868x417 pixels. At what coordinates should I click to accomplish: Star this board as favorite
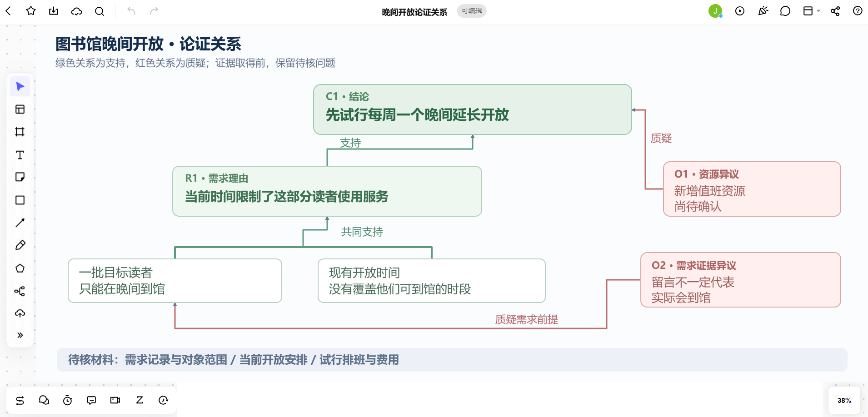31,11
